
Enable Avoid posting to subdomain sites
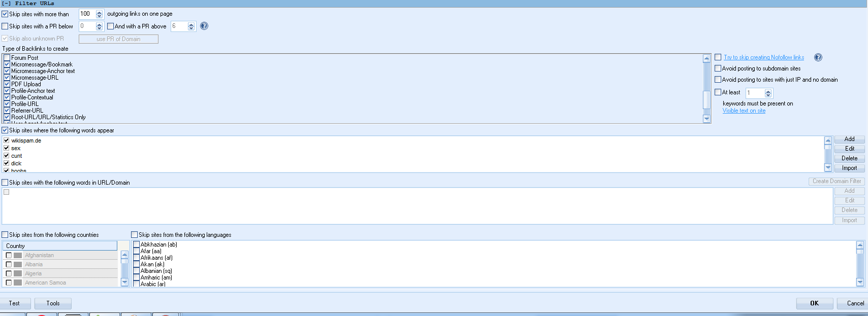click(x=718, y=68)
